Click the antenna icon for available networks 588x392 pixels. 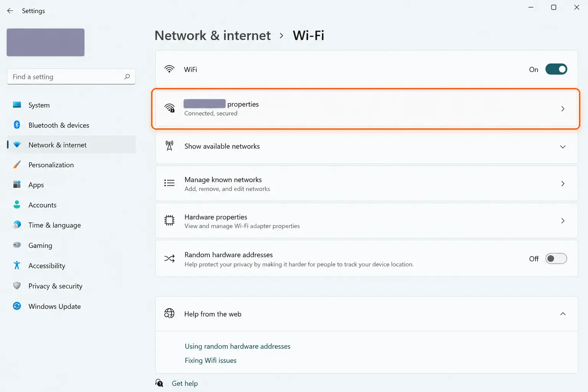[169, 146]
